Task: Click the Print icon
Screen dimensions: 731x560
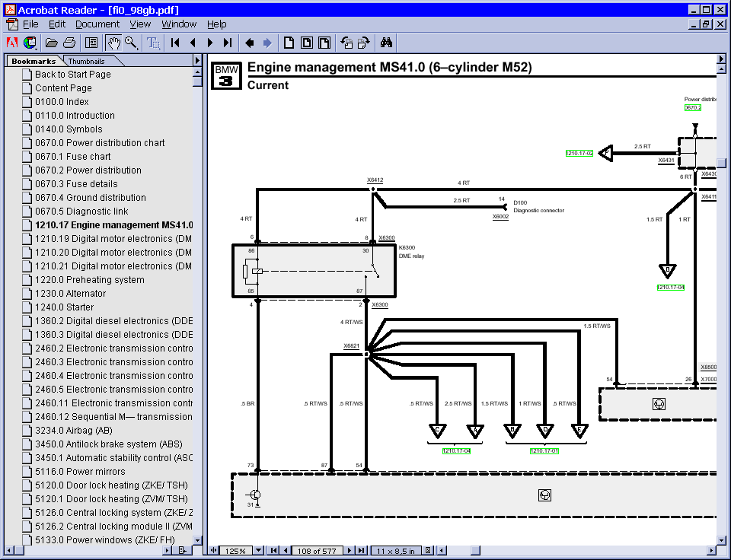Action: click(69, 43)
